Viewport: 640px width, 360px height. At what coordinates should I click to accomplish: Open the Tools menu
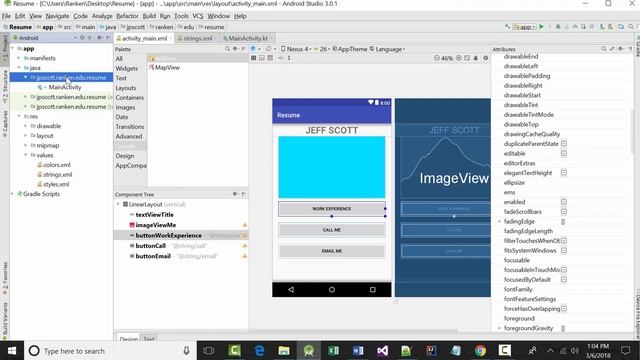[x=181, y=16]
